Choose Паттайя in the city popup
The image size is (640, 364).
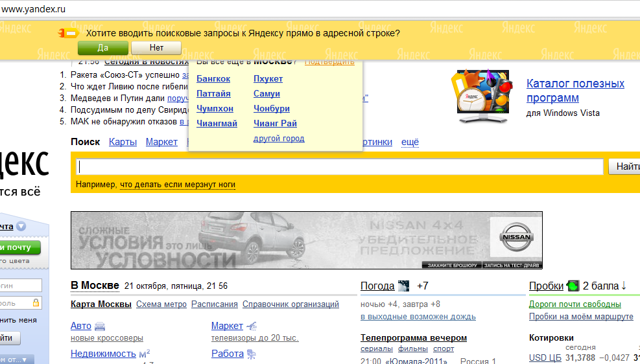tap(213, 93)
